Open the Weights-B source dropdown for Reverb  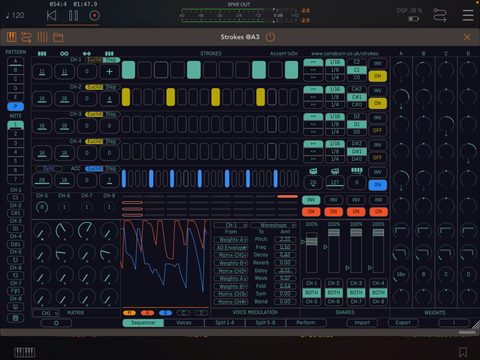231,263
